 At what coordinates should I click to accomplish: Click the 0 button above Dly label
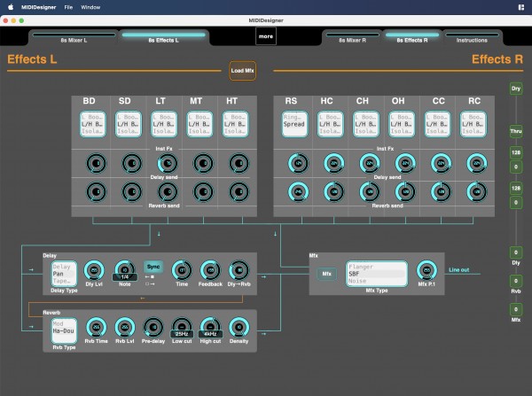point(516,252)
